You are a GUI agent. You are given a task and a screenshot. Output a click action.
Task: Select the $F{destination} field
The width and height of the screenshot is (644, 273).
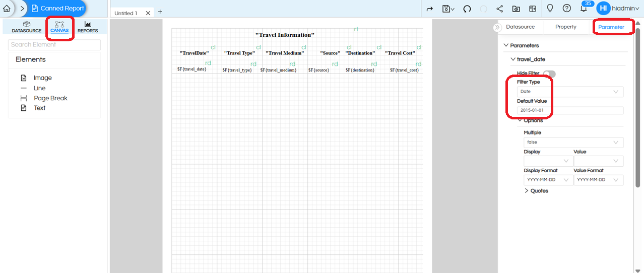(360, 70)
